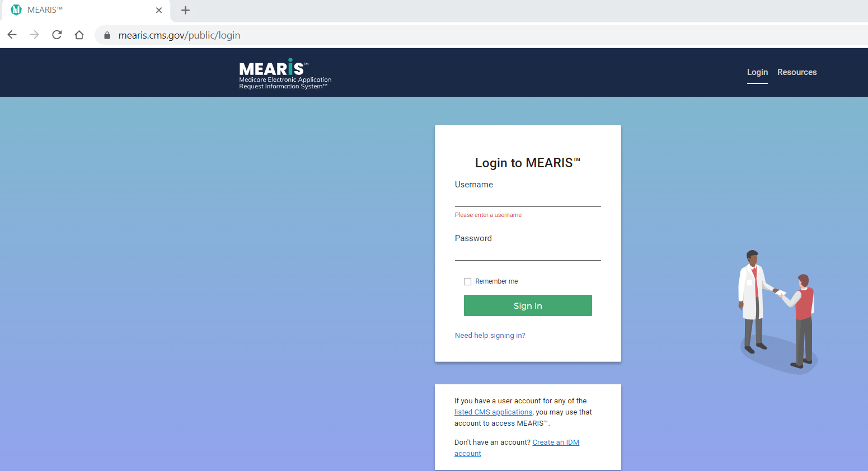Screen dimensions: 868x471
Task: Go back using the browser back arrow
Action: pos(12,35)
